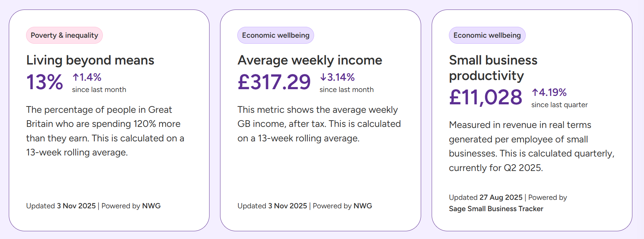Click Economic wellbeing tag on productivity card
The image size is (644, 239).
(487, 35)
